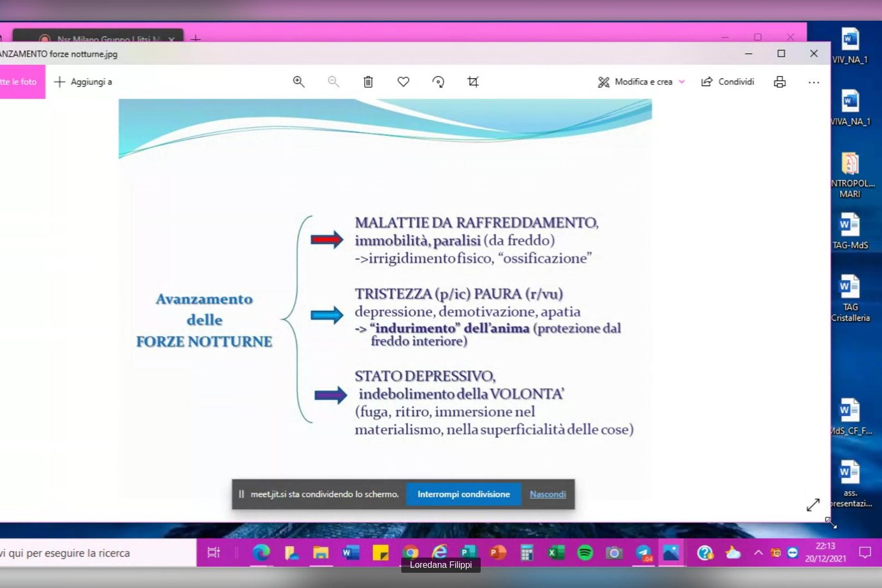Open Telegram from the taskbar
Viewport: 882px width, 588px height.
pos(644,553)
